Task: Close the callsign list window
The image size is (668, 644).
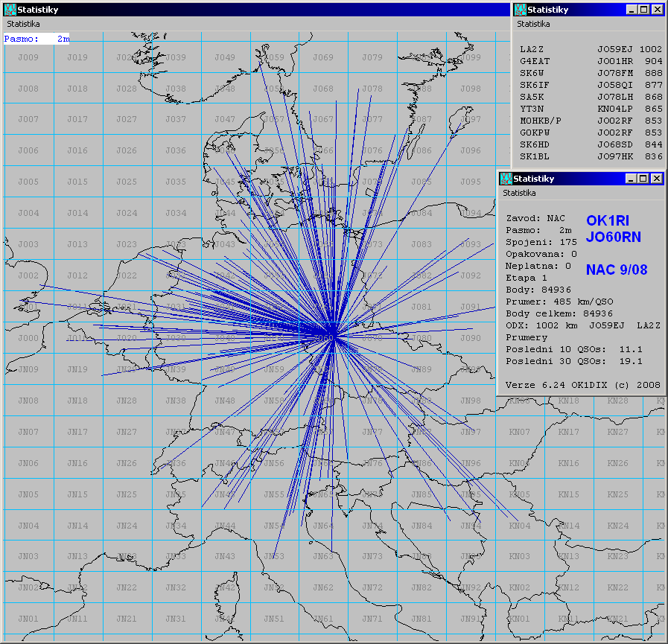Action: point(657,10)
